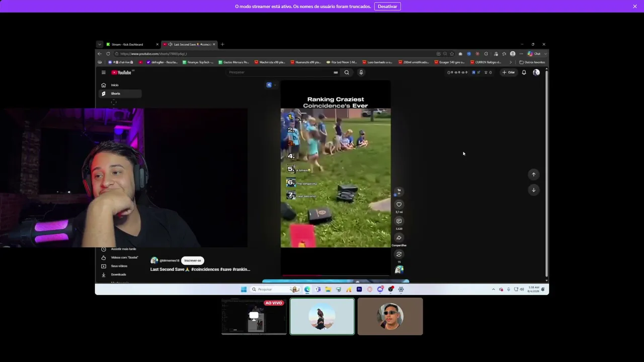Select Shorts in YouTube sidebar
Viewport: 644px width, 362px height.
119,94
